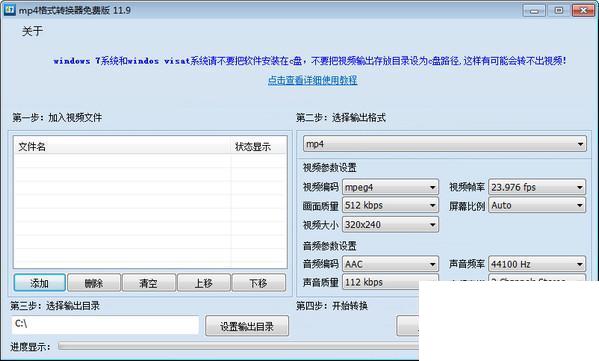Minimize the mp4格式转换器 window
This screenshot has height=361, width=599.
click(534, 10)
